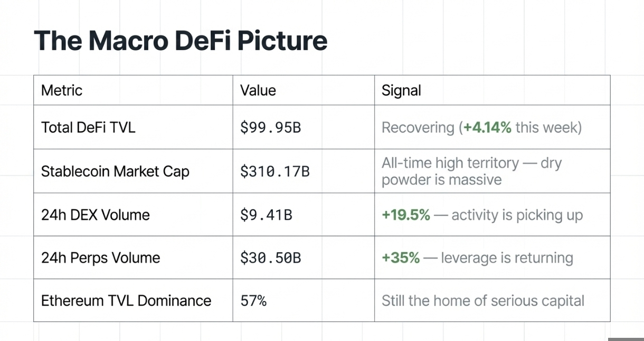This screenshot has height=341, width=644.
Task: Click the 'All-time high territory' signal text
Action: (x=450, y=163)
